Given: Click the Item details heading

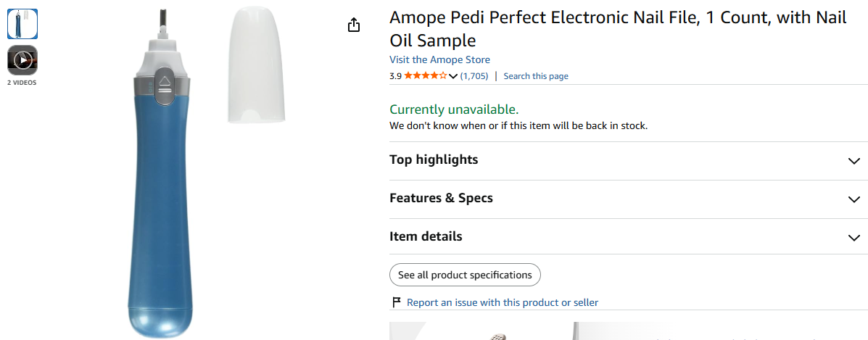Looking at the screenshot, I should pyautogui.click(x=426, y=236).
